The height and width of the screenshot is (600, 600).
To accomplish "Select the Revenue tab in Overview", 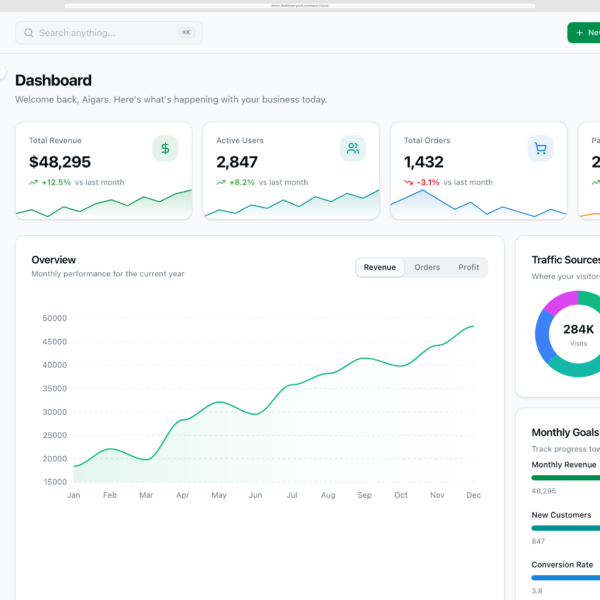I will tap(380, 267).
